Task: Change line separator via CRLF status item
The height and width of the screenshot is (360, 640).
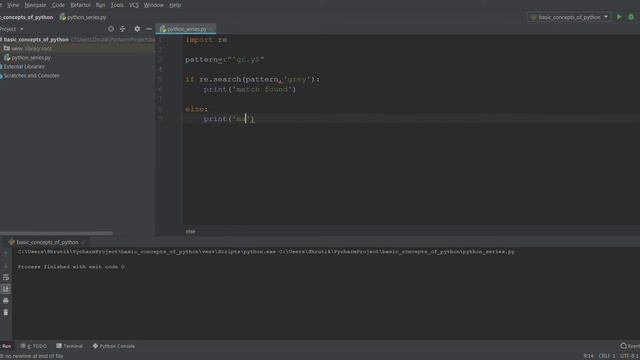Action: pos(607,356)
